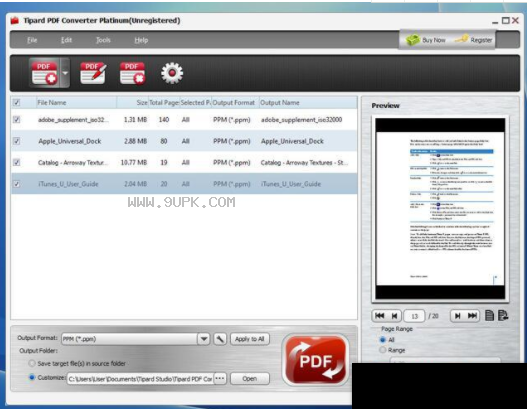This screenshot has width=527, height=409.
Task: Click the customize output path field
Action: click(x=140, y=379)
